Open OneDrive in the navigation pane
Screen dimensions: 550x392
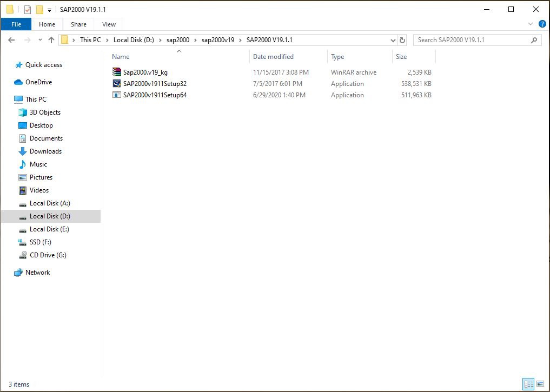pos(38,82)
